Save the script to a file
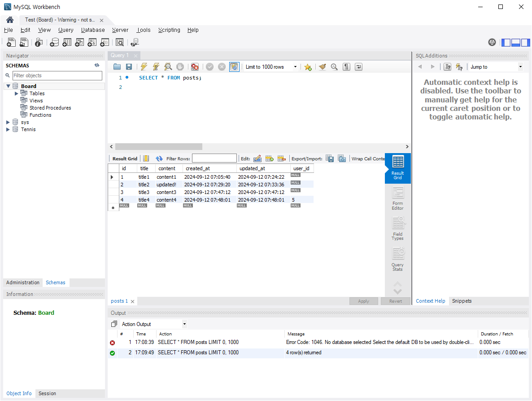Image resolution: width=532 pixels, height=401 pixels. [129, 67]
